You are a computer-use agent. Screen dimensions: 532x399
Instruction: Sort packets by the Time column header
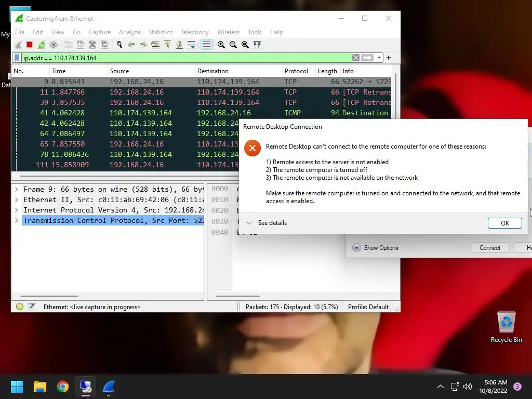(78, 71)
